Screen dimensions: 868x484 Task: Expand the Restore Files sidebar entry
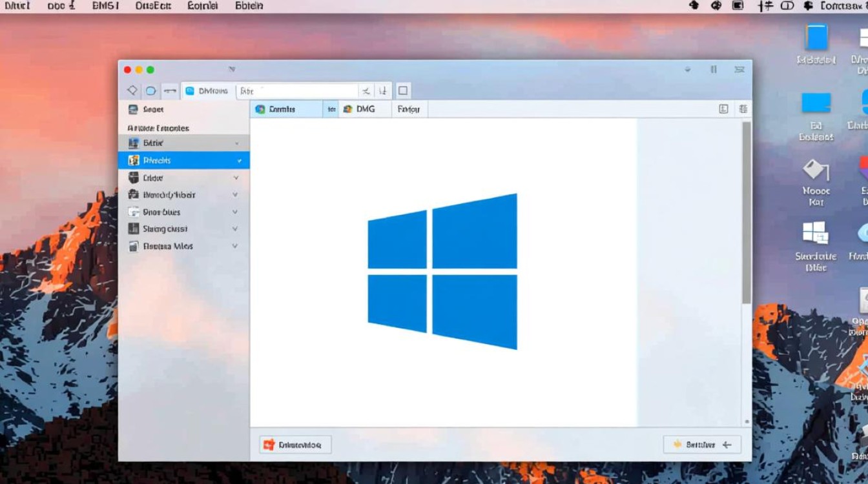click(x=236, y=246)
